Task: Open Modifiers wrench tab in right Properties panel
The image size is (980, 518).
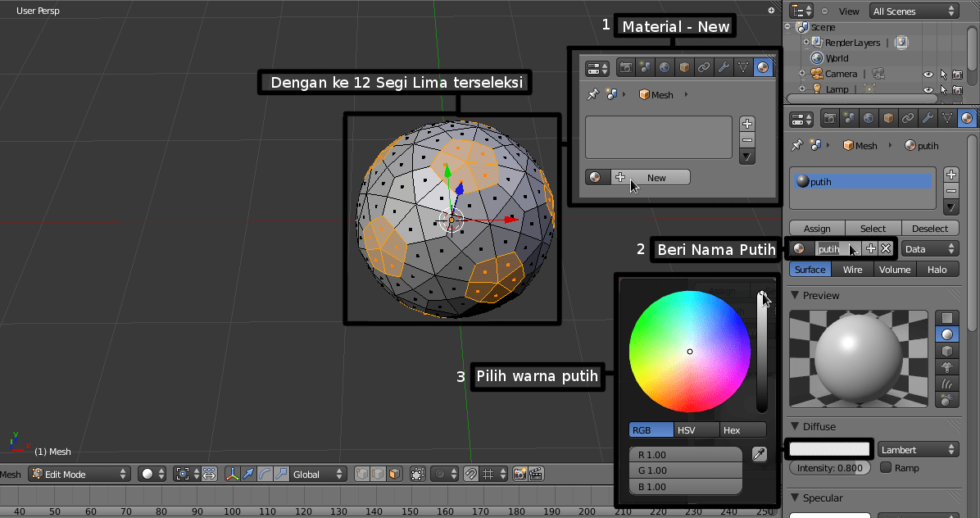Action: pyautogui.click(x=928, y=118)
